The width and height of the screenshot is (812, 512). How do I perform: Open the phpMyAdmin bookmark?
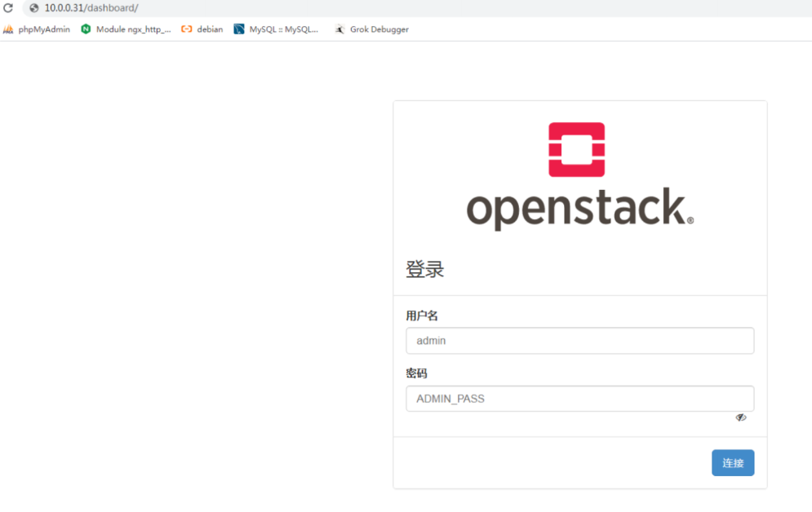37,29
